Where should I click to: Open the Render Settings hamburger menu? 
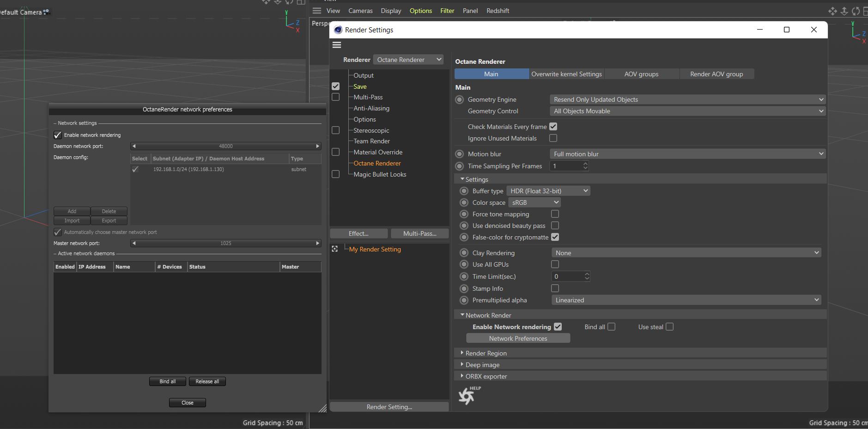tap(337, 45)
